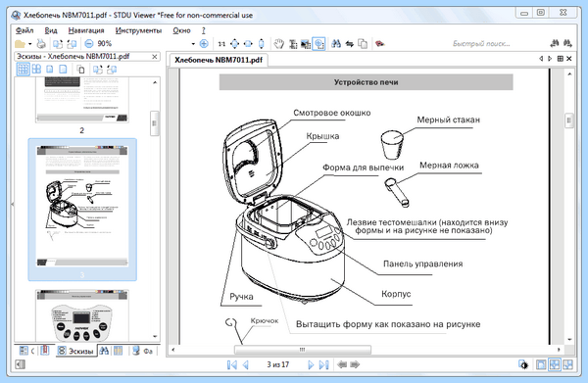Select the image selection tool
588x383 pixels.
(x=306, y=44)
